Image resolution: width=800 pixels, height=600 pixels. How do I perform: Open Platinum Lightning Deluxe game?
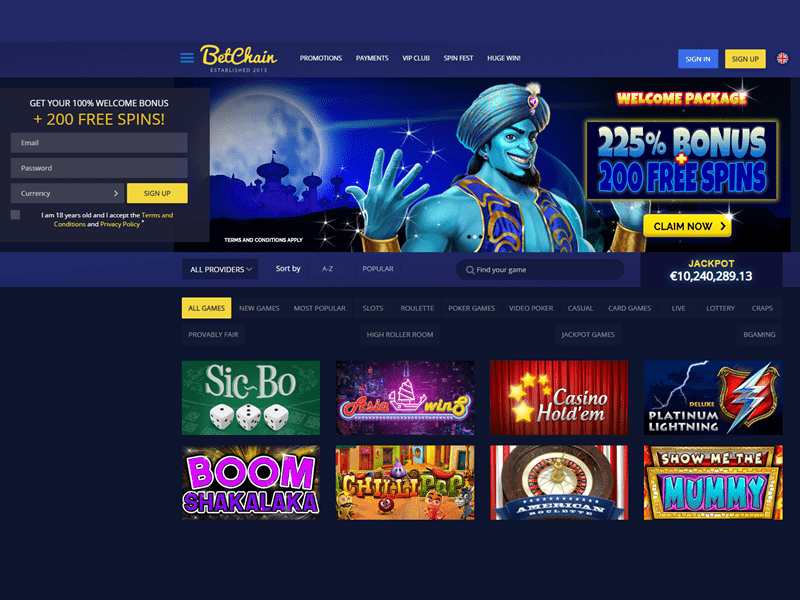713,397
